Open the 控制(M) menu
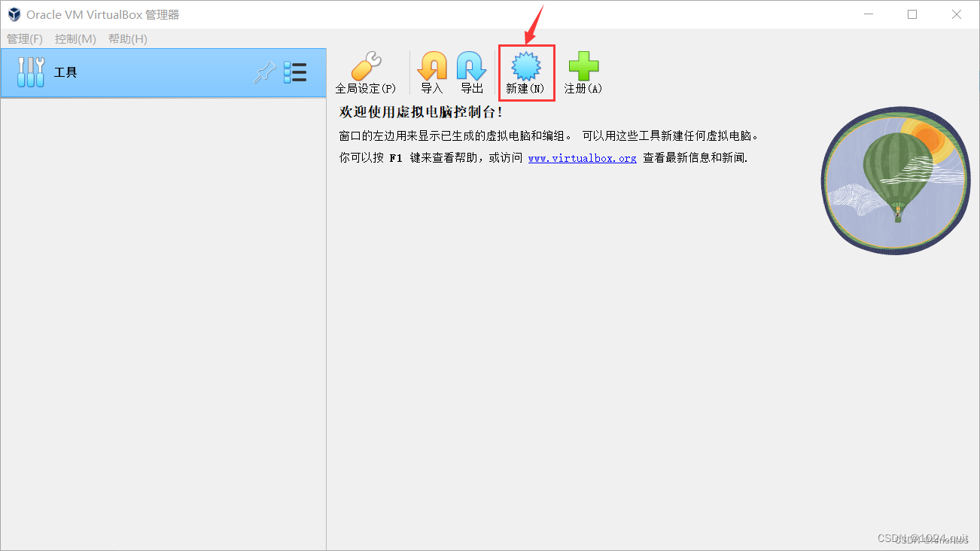 point(75,39)
